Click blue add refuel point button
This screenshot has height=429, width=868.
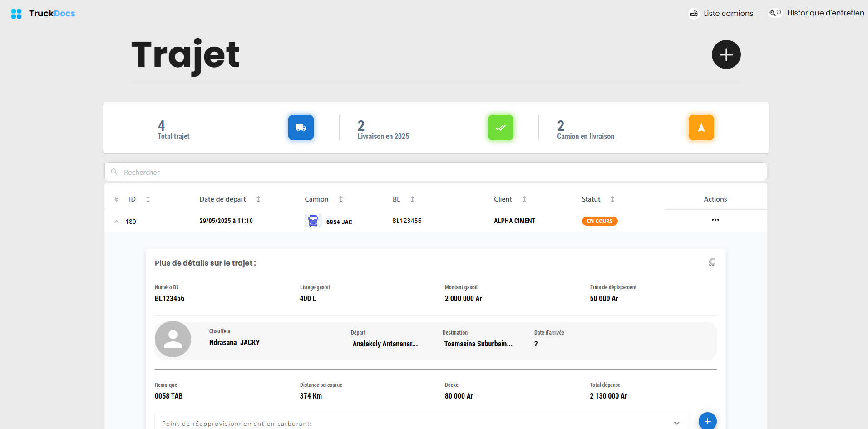707,421
